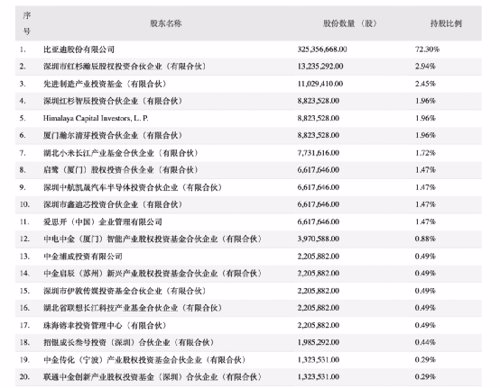Click the 序号 column header

(26, 23)
